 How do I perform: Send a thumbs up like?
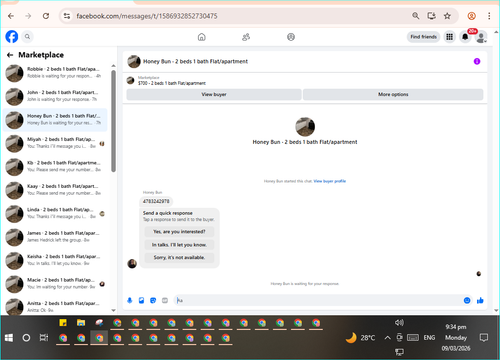point(480,300)
